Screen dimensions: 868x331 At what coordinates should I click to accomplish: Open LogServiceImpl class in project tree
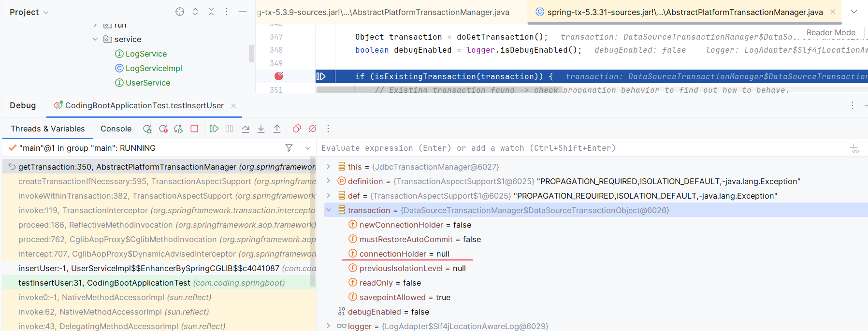(x=154, y=68)
